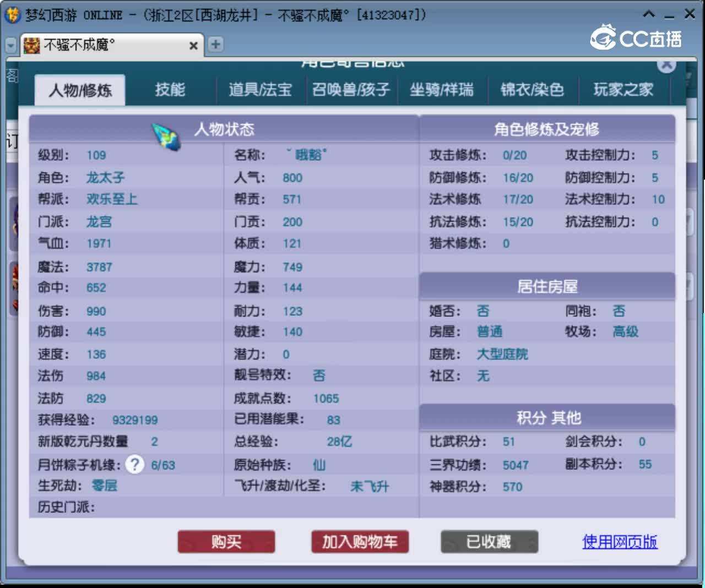The image size is (705, 588).
Task: Open the tab list dropdown arrow
Action: click(10, 45)
